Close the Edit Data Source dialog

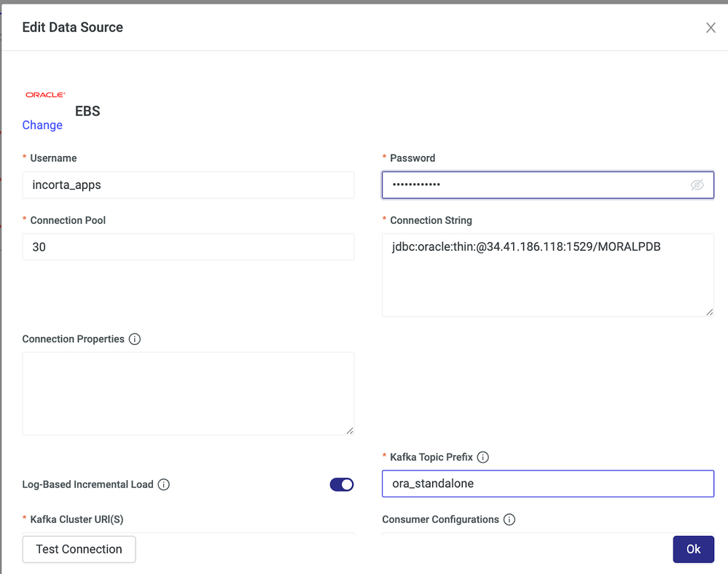click(x=711, y=28)
